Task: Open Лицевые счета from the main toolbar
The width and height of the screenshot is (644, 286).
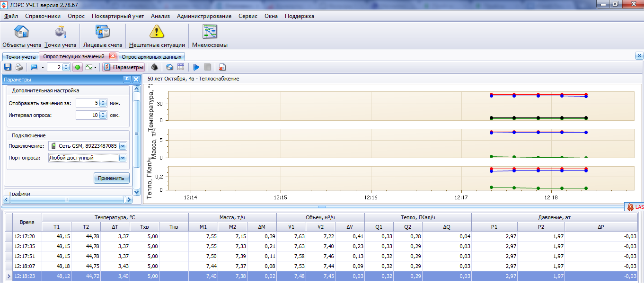Action: (x=103, y=36)
